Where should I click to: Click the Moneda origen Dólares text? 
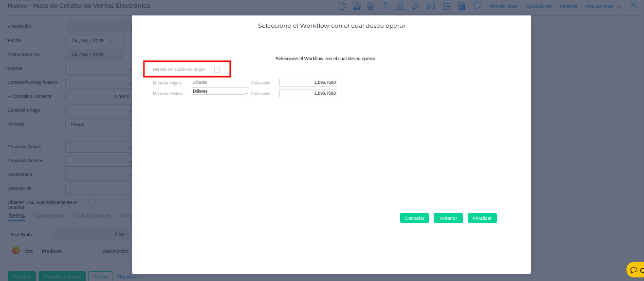pos(199,82)
